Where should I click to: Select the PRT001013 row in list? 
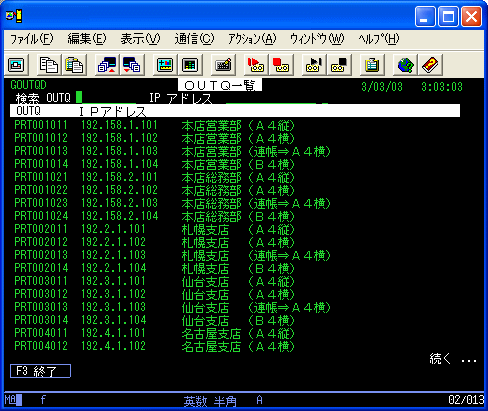pyautogui.click(x=172, y=151)
